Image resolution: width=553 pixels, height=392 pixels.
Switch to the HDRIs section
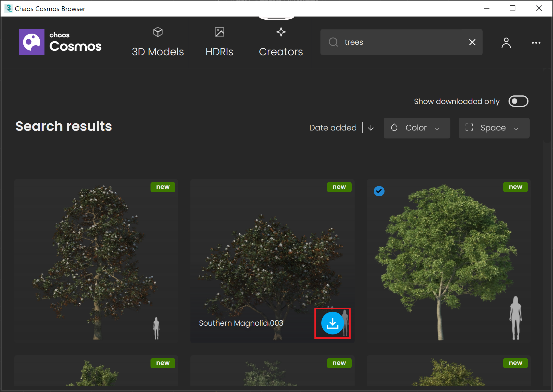[219, 42]
